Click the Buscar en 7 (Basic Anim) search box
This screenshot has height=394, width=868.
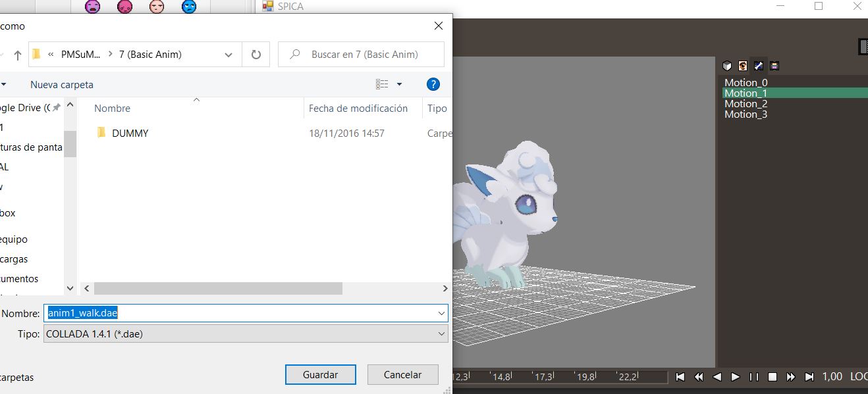tap(361, 55)
